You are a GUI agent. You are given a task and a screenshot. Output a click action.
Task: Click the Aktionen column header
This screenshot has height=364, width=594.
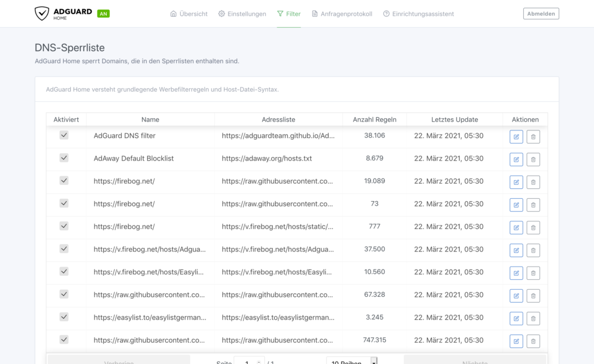pos(525,119)
